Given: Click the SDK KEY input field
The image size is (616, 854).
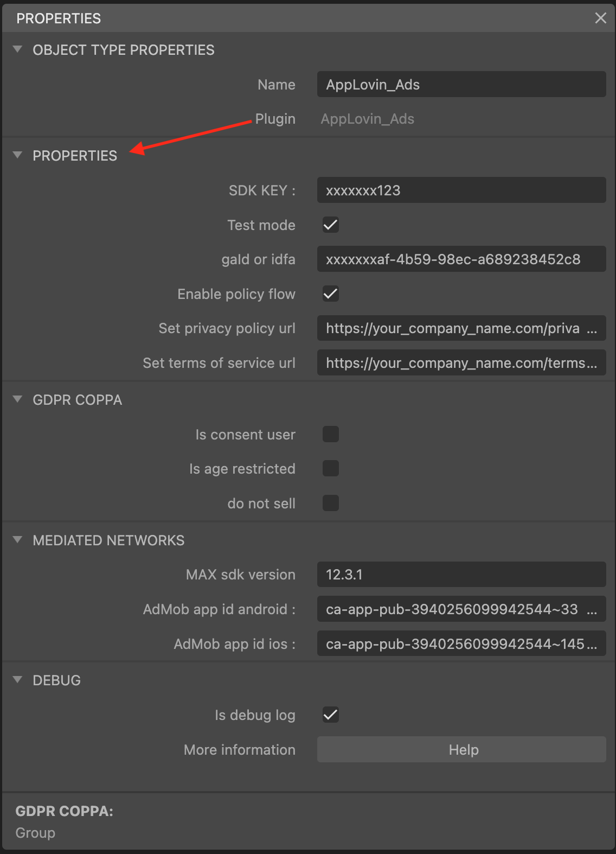Looking at the screenshot, I should tap(461, 190).
